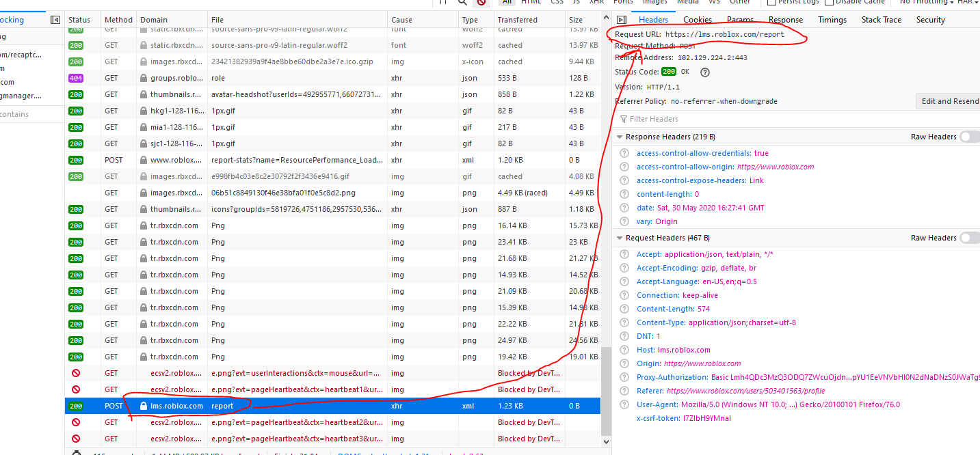Collapse the blocking sidebar panel icon
This screenshot has width=980, height=455.
(x=55, y=20)
